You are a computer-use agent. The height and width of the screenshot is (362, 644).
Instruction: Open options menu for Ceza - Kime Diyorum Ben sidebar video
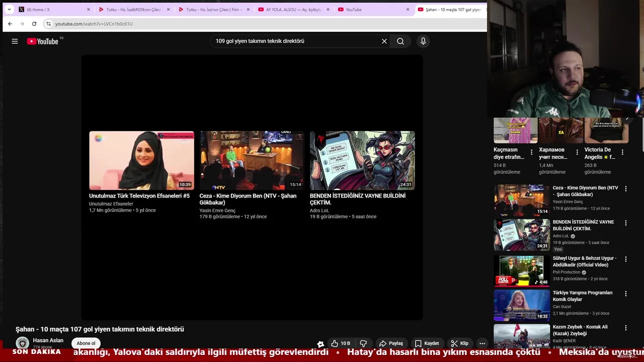[626, 189]
